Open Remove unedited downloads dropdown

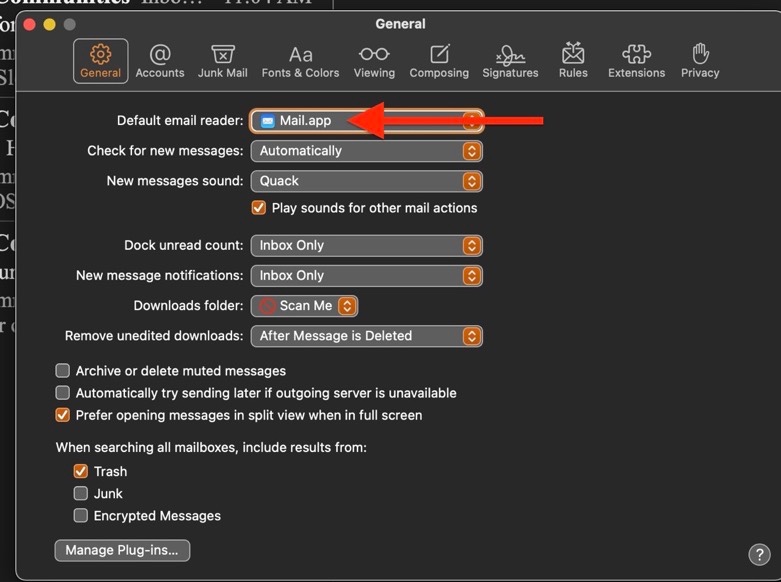coord(367,336)
